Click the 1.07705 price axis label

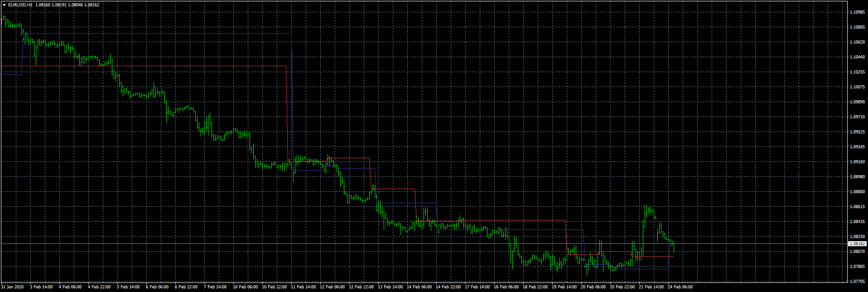(x=858, y=282)
